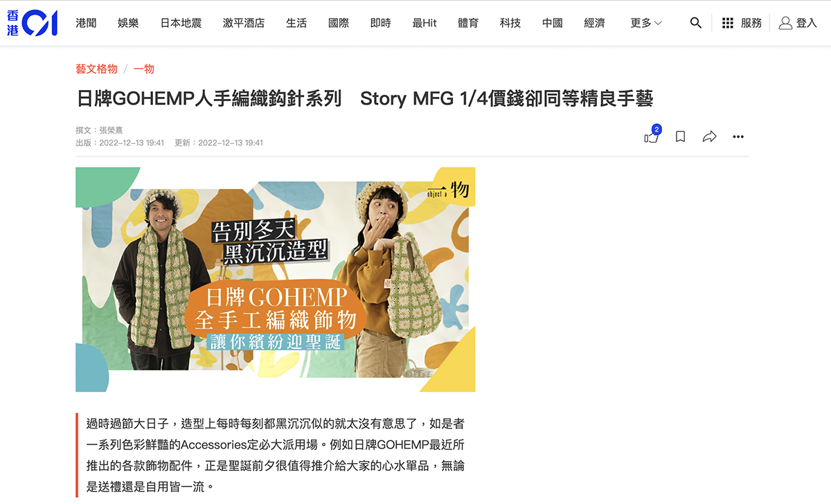831x504 pixels.
Task: Open the 激平酒店 nav link
Action: pyautogui.click(x=244, y=23)
